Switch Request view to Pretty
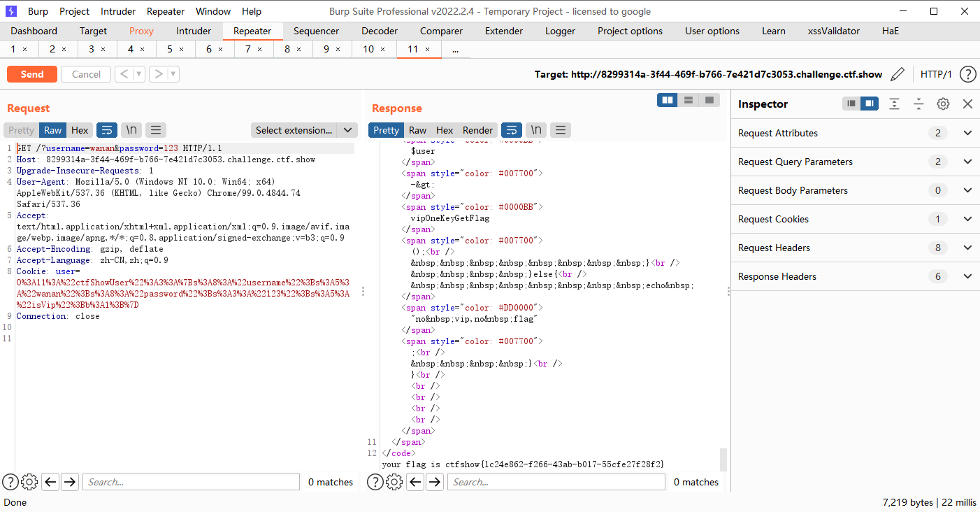This screenshot has width=980, height=512. point(22,130)
